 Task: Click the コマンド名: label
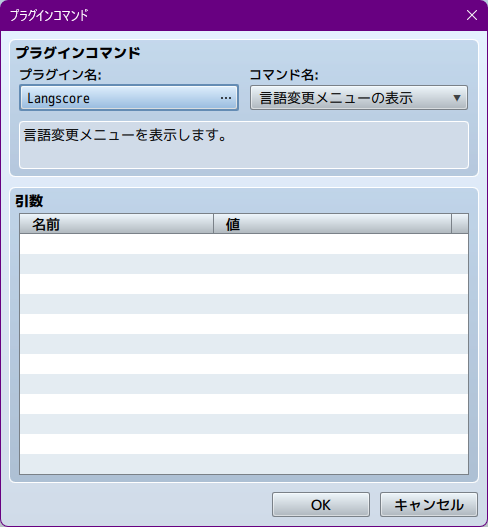(284, 74)
